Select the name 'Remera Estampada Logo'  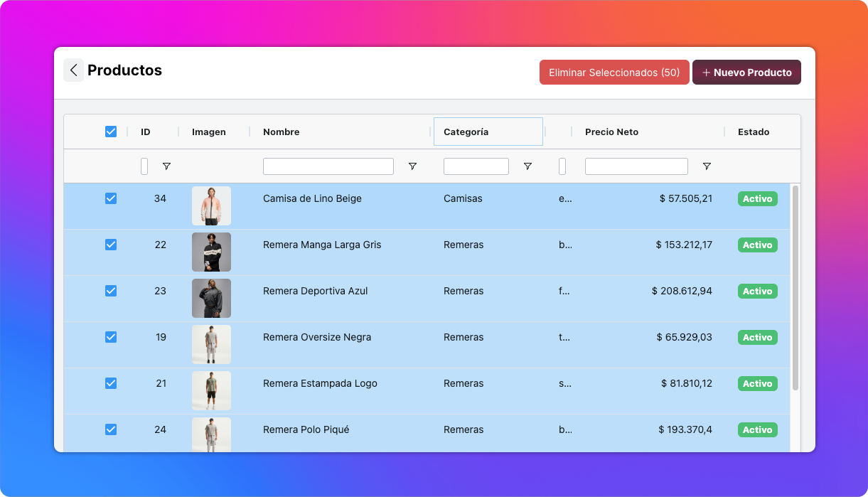click(x=320, y=383)
